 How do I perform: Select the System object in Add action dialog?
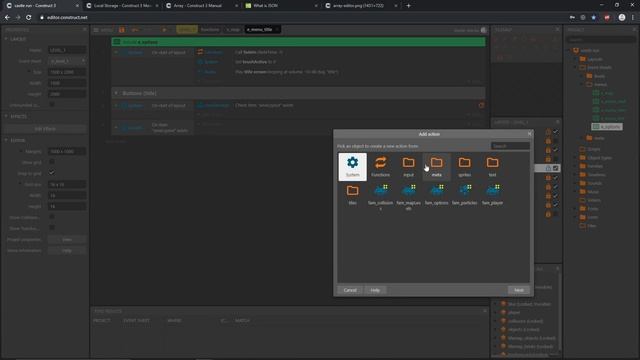click(352, 167)
